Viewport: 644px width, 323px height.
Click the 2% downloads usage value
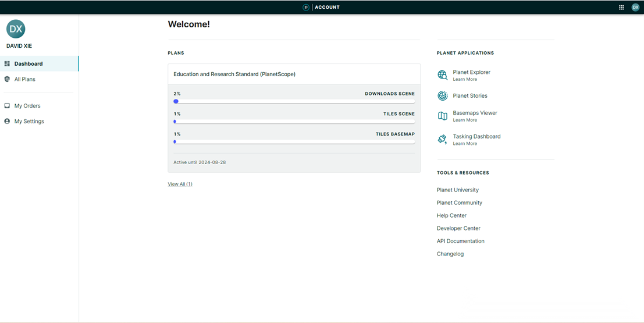pos(177,94)
